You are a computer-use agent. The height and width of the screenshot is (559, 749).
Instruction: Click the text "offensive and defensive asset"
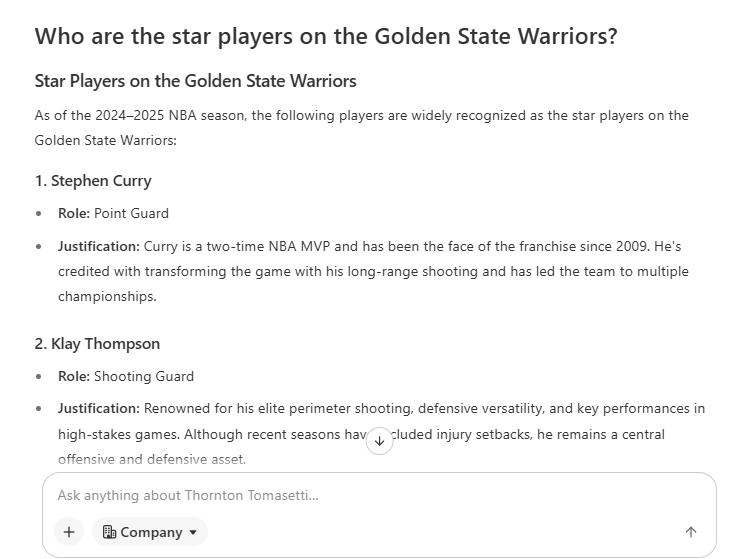150,459
